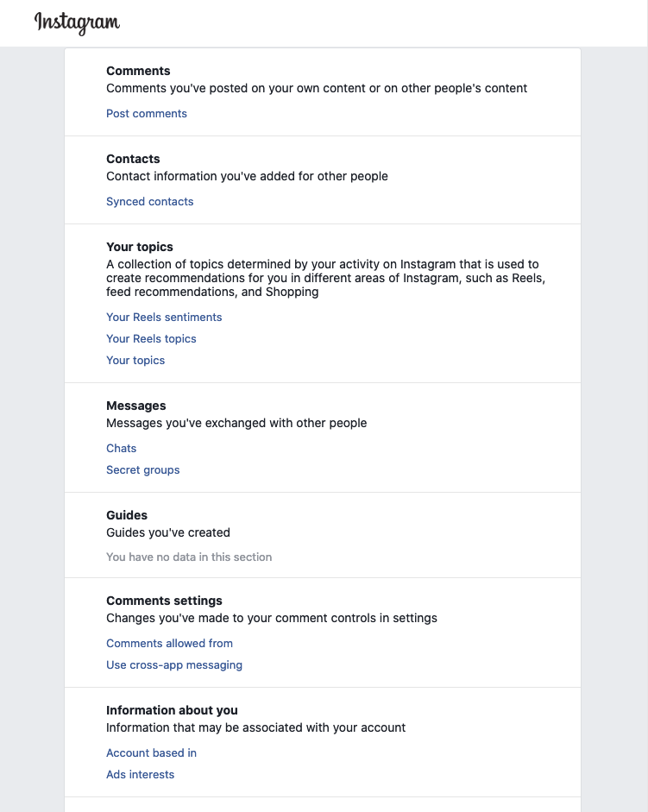Click the bold Contacts section heading

point(133,159)
